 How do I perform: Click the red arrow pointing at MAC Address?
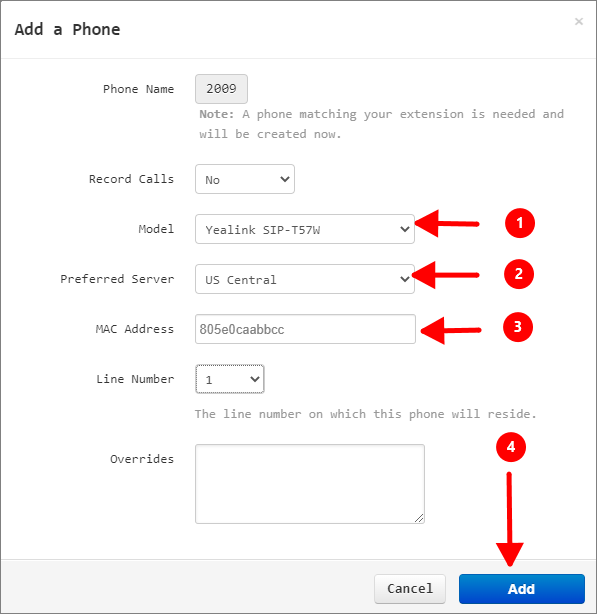[x=451, y=330]
